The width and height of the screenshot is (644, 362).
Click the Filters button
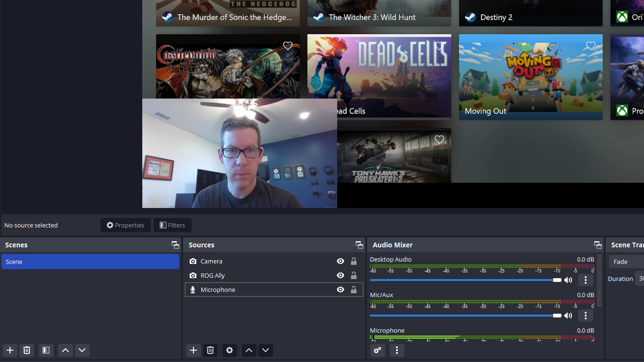point(173,225)
